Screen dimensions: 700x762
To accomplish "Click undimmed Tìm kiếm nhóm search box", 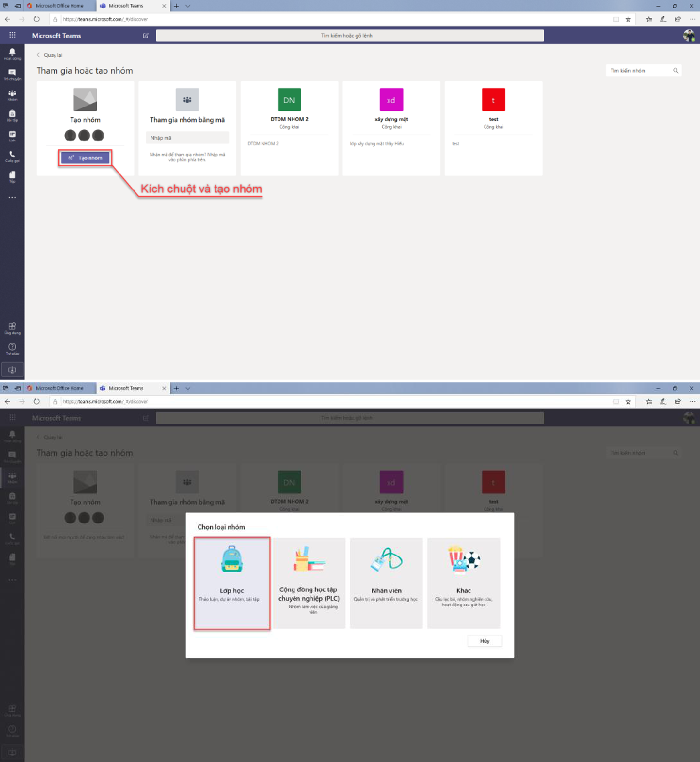I will click(639, 70).
